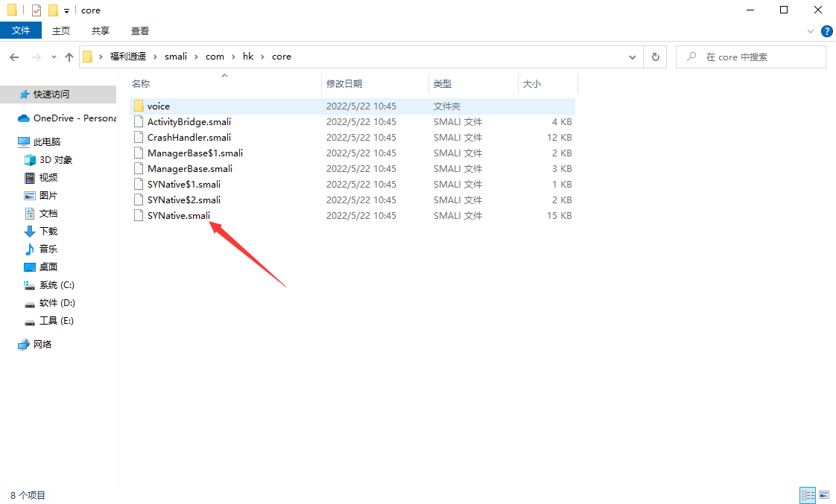Open the 文件 menu tab
The width and height of the screenshot is (836, 504).
[x=21, y=31]
